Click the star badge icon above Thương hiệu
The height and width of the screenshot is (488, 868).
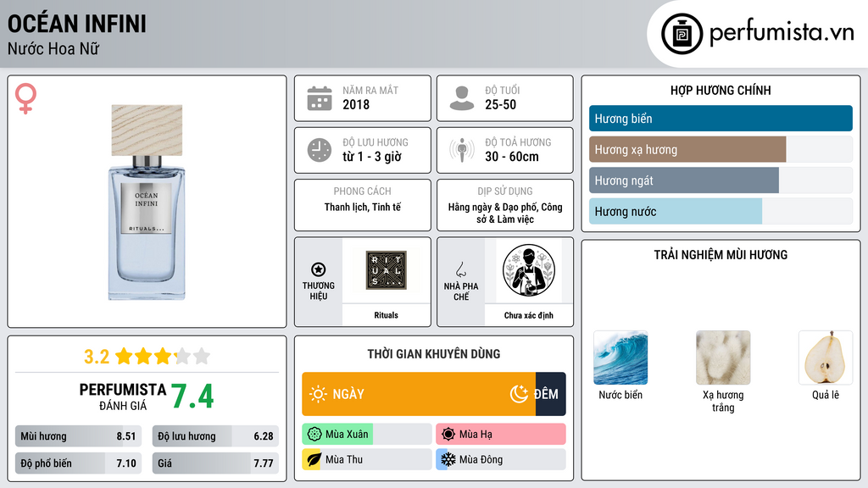[x=319, y=269]
